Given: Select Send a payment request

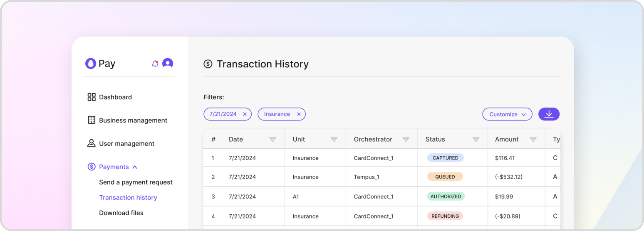Looking at the screenshot, I should point(136,182).
